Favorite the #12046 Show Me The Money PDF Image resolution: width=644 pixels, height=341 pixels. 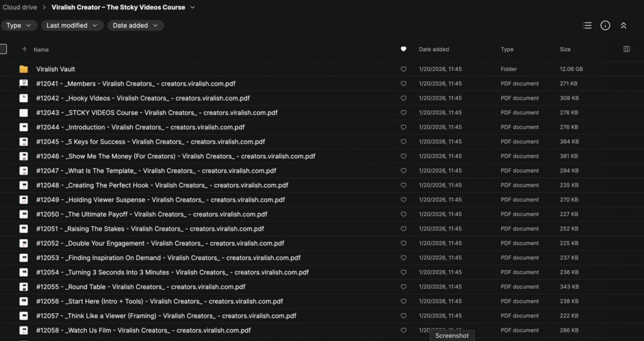pyautogui.click(x=403, y=156)
